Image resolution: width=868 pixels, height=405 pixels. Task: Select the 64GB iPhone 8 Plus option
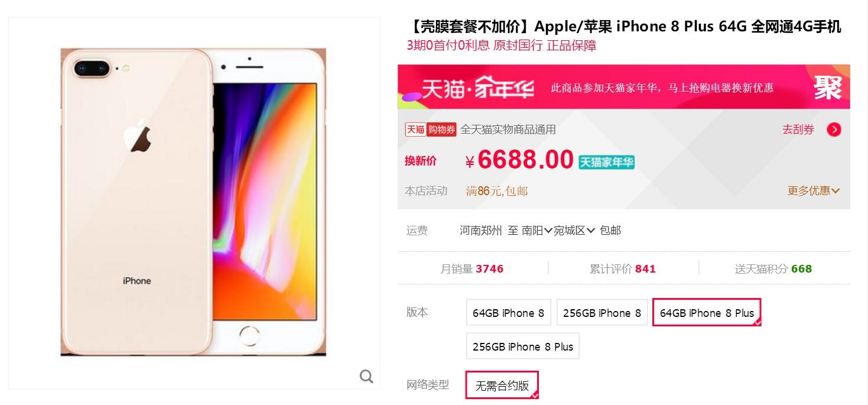[x=707, y=313]
